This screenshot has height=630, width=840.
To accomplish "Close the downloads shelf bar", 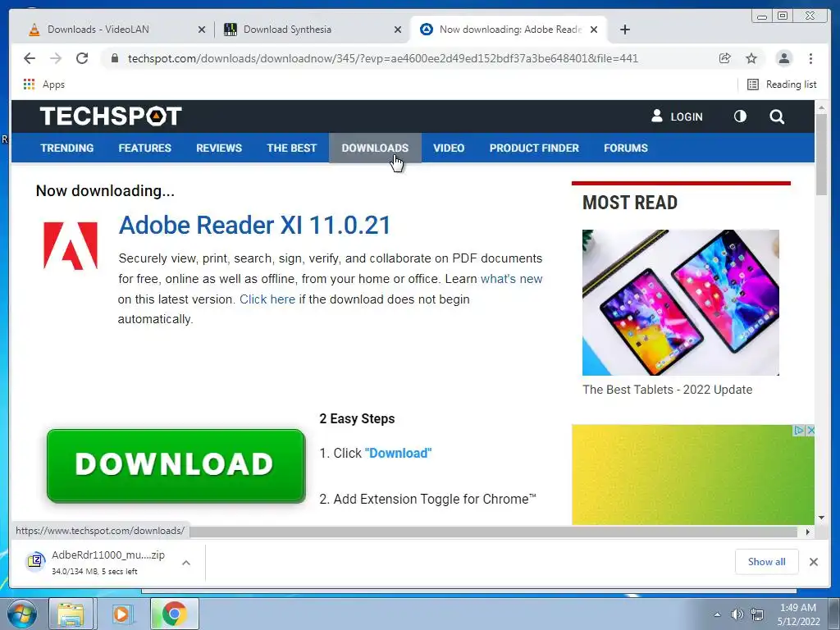I will click(813, 561).
